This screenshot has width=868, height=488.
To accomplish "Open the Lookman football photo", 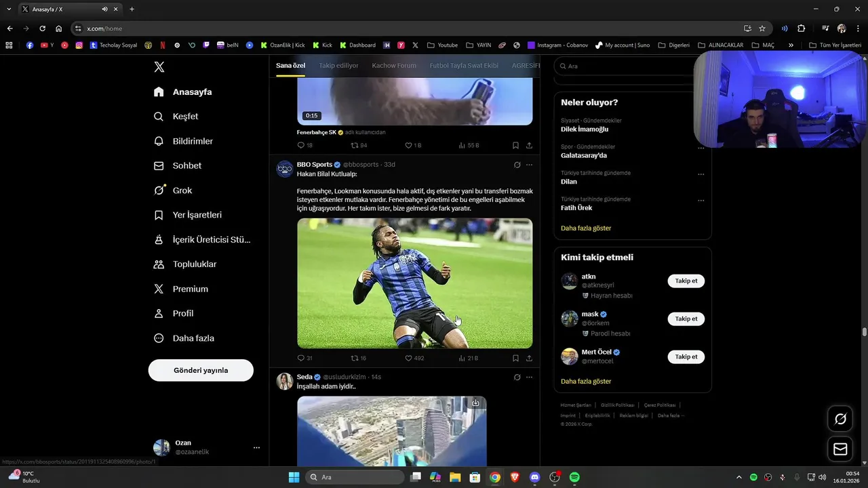I will tap(415, 283).
